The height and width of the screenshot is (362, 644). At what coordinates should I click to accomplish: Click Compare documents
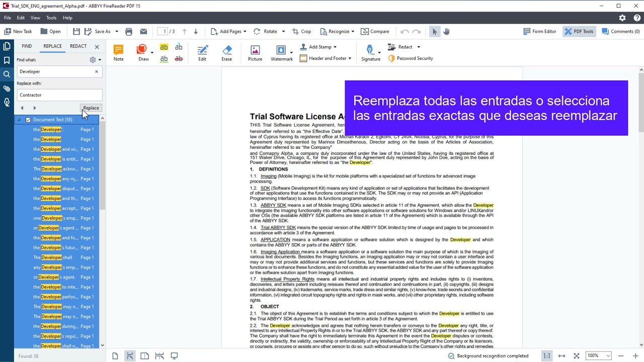pos(375,31)
